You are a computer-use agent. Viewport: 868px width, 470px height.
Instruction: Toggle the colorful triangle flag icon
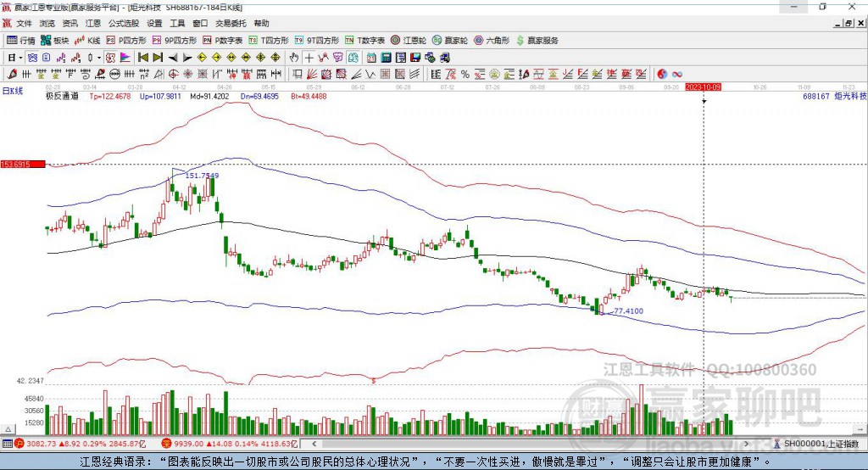pos(125,58)
